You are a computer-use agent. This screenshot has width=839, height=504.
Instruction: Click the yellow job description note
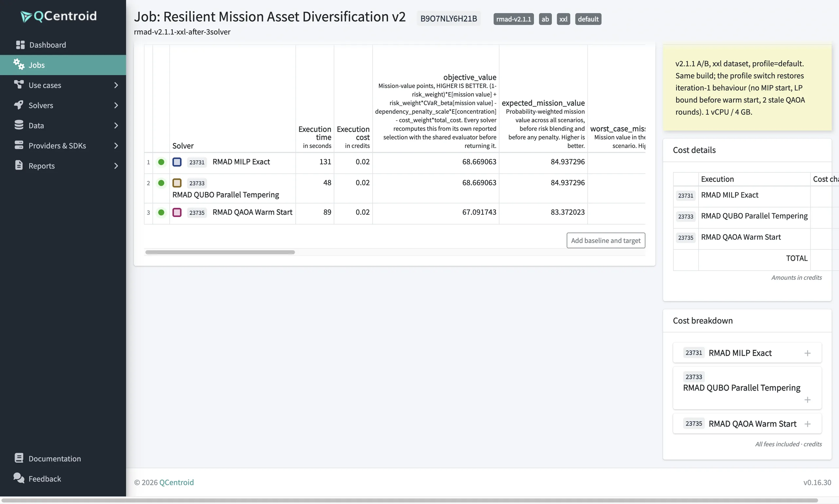[x=747, y=87]
